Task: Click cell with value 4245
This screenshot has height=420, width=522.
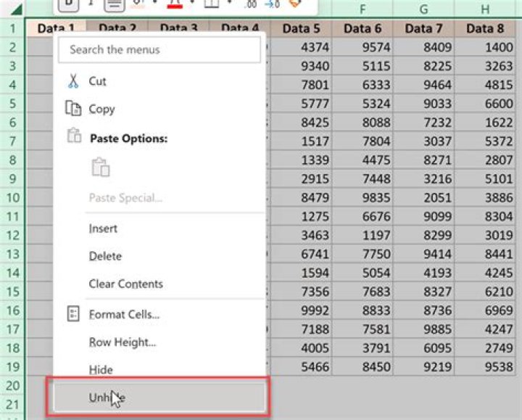Action: 485,273
